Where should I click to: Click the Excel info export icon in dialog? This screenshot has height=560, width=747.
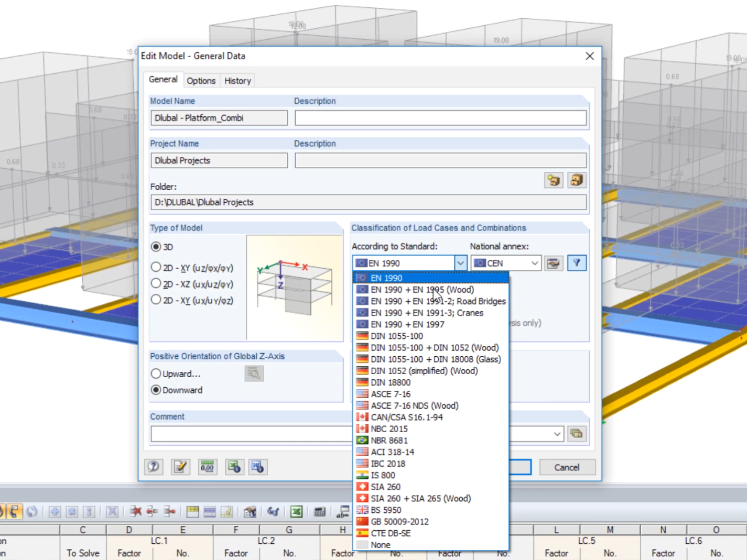tap(234, 467)
